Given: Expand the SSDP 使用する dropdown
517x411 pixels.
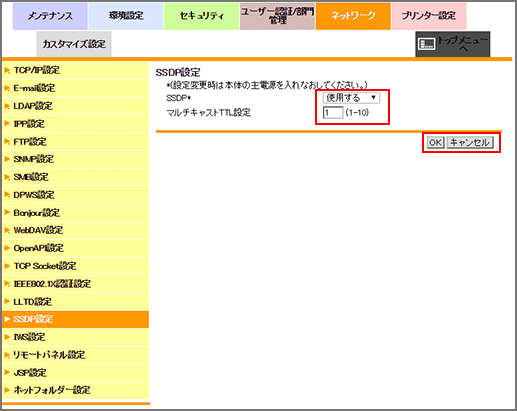Looking at the screenshot, I should click(351, 98).
